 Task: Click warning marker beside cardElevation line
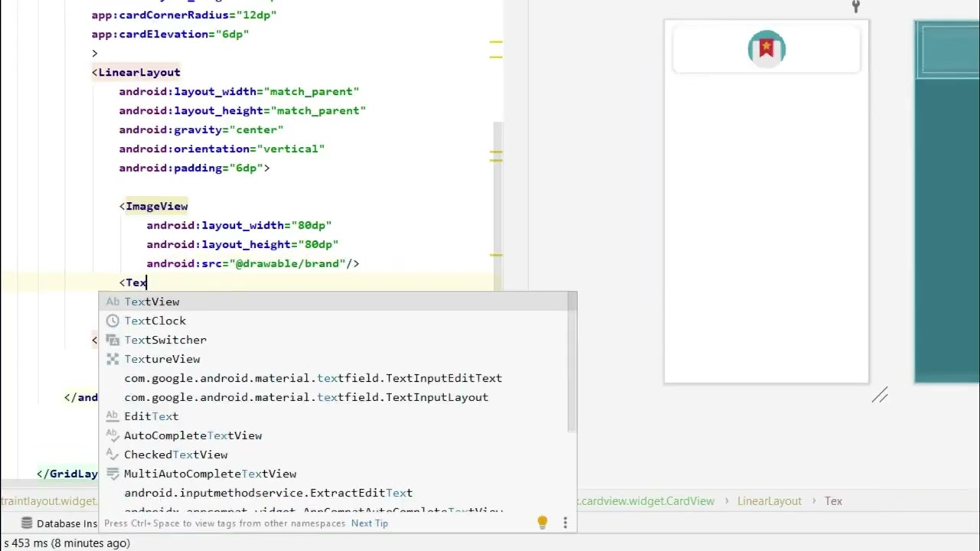[496, 41]
